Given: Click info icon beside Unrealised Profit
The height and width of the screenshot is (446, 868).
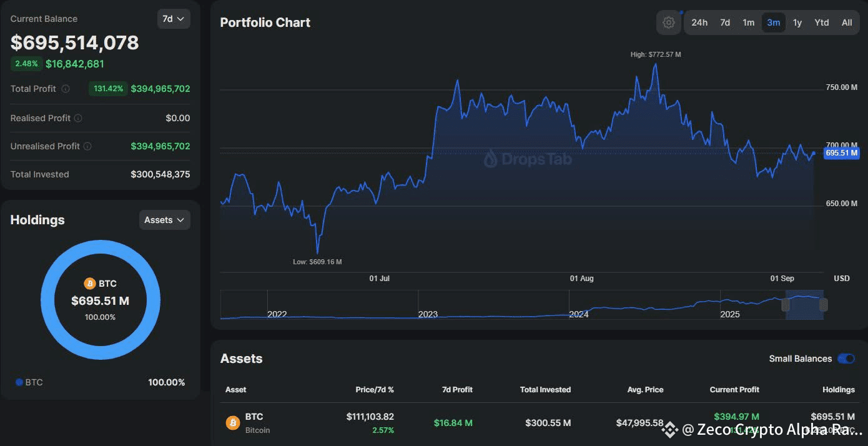Looking at the screenshot, I should [87, 146].
